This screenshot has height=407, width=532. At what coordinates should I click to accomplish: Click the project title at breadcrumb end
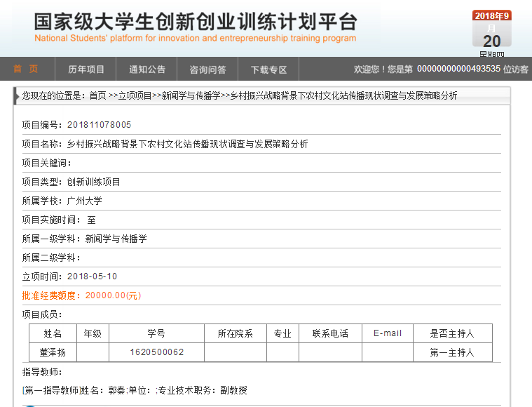point(343,95)
